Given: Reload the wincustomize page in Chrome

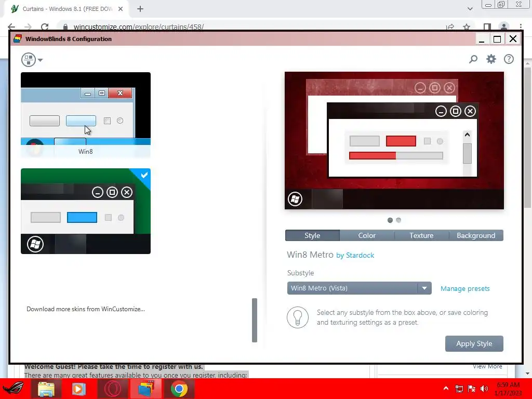Looking at the screenshot, I should click(x=45, y=27).
